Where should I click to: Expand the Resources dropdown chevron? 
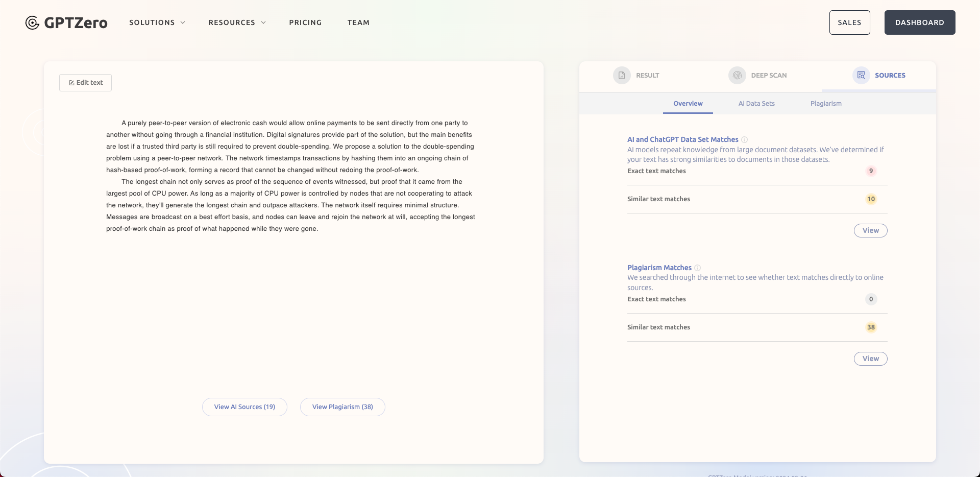(263, 22)
